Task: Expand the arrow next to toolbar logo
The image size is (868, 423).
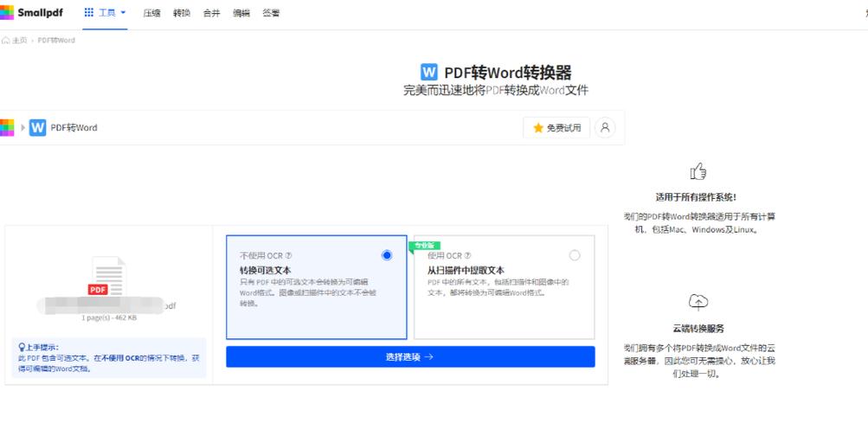Action: (23, 127)
